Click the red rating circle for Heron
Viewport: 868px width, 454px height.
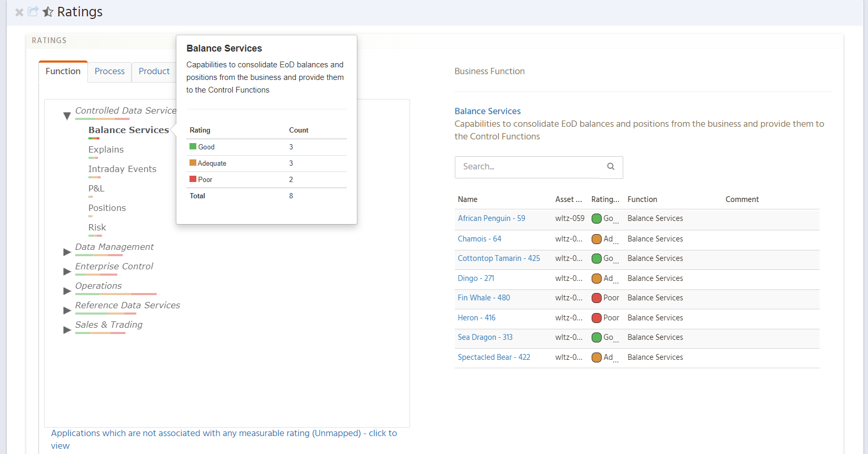pos(596,318)
